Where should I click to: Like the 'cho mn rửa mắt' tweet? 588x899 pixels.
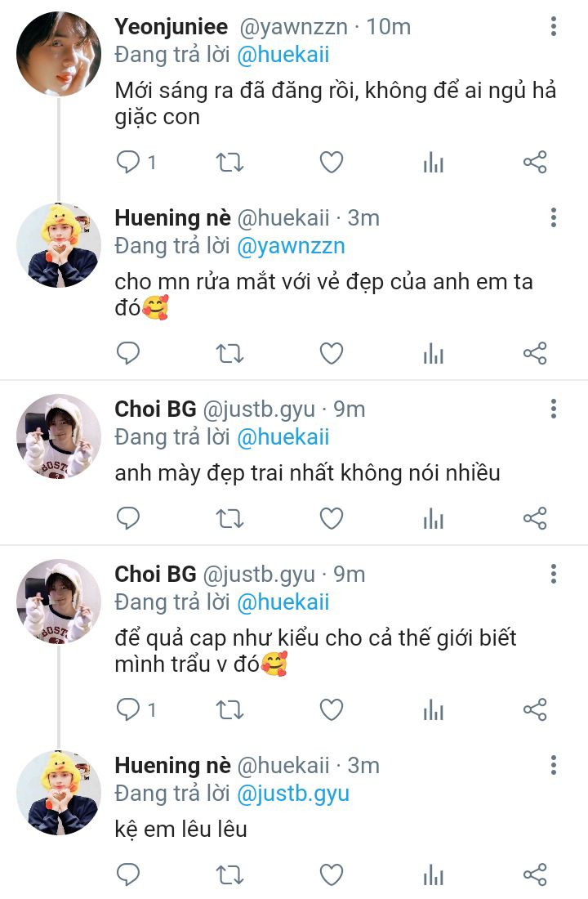click(332, 353)
